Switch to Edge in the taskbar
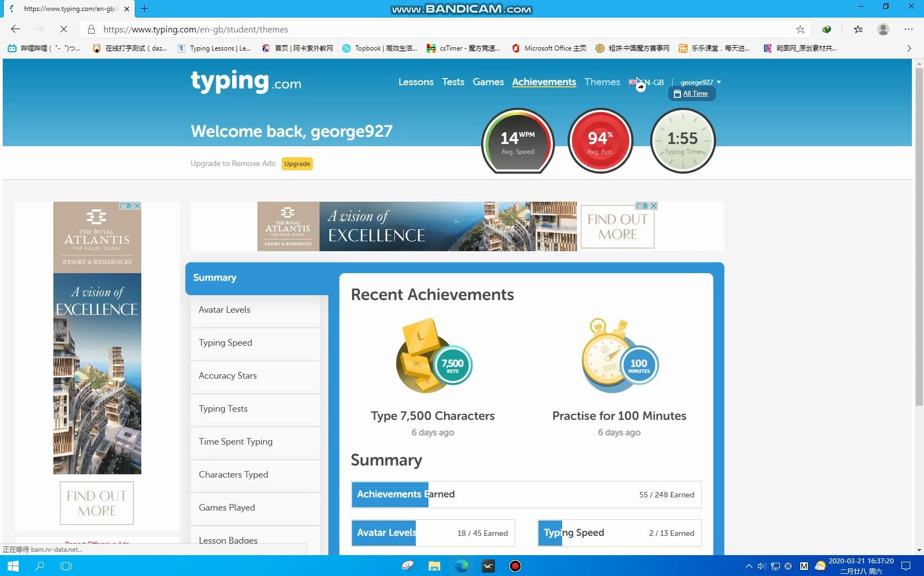Screen dimensions: 924x576 coord(461,566)
